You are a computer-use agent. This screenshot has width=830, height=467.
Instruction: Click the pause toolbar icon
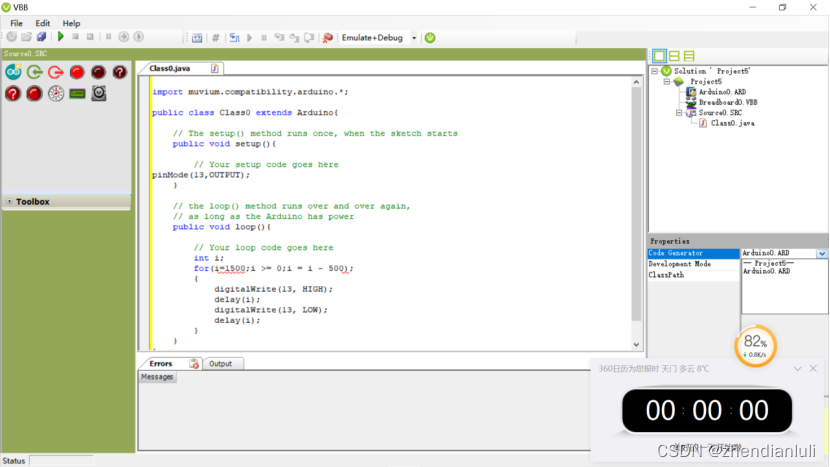(x=109, y=37)
